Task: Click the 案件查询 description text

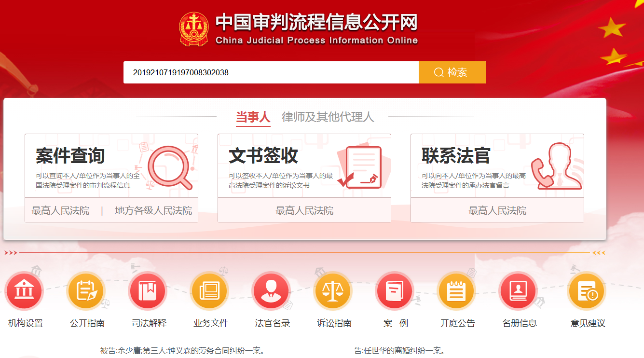Action: click(88, 180)
